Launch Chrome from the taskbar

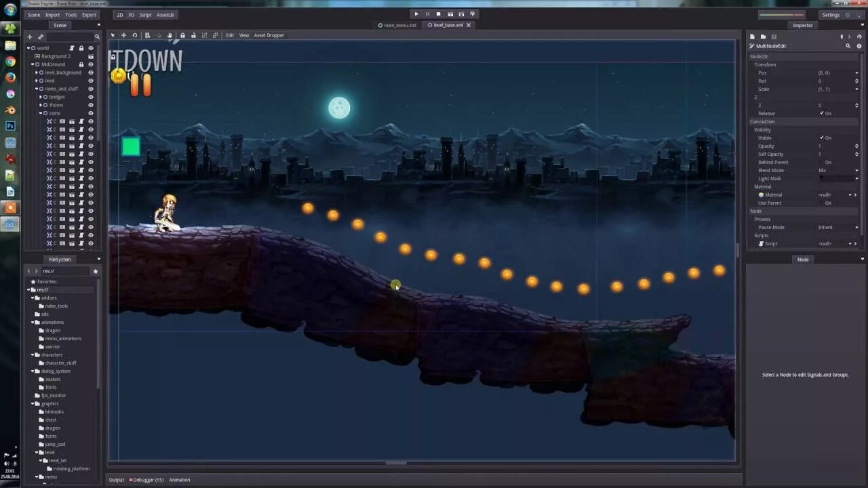coord(10,61)
